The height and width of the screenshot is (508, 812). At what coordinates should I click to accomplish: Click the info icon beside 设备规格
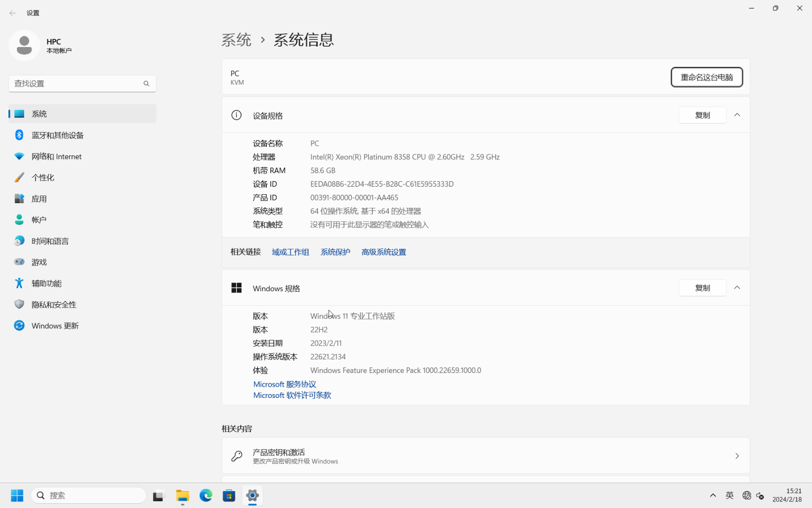[x=236, y=115]
